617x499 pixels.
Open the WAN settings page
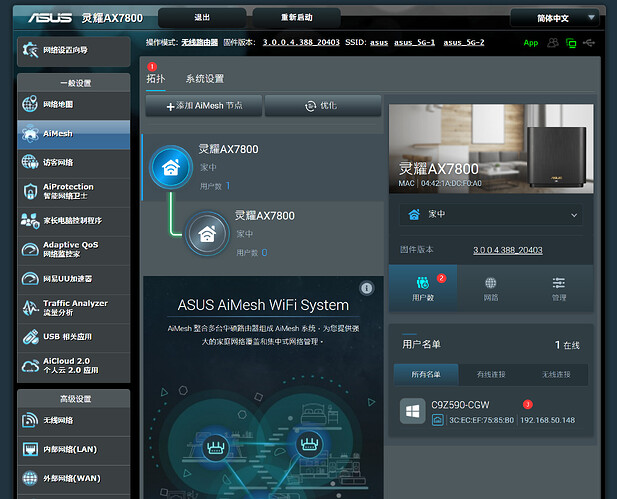(74, 479)
